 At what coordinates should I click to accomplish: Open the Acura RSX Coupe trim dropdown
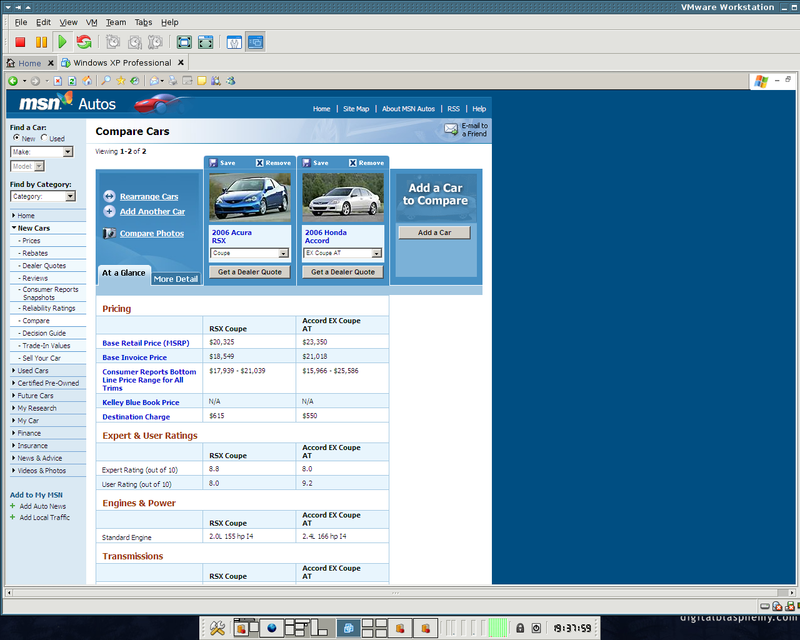pos(249,253)
